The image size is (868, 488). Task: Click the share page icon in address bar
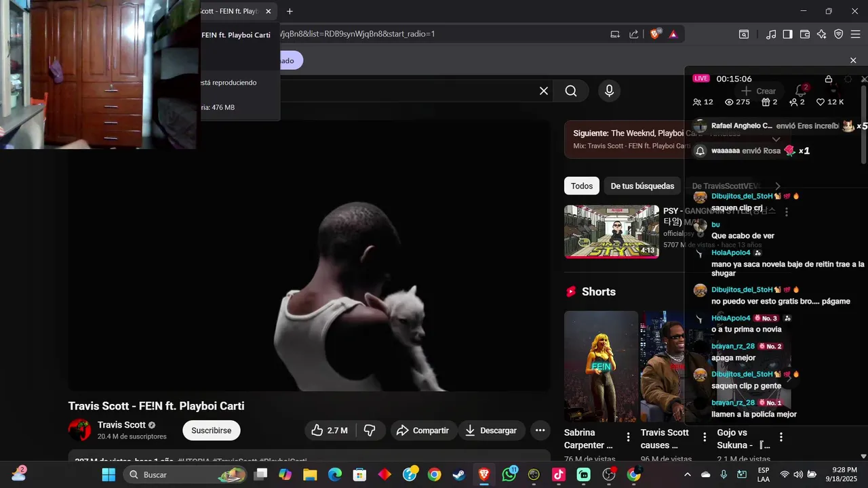pyautogui.click(x=633, y=34)
